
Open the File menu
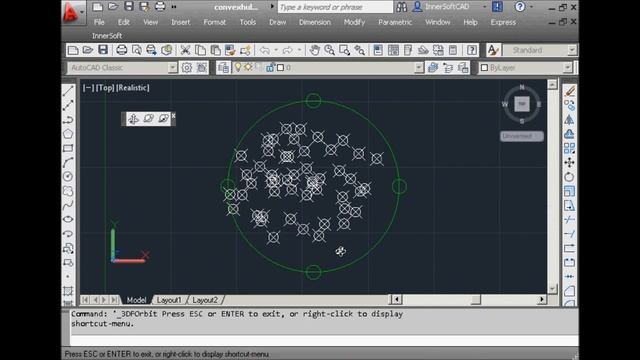(99, 22)
